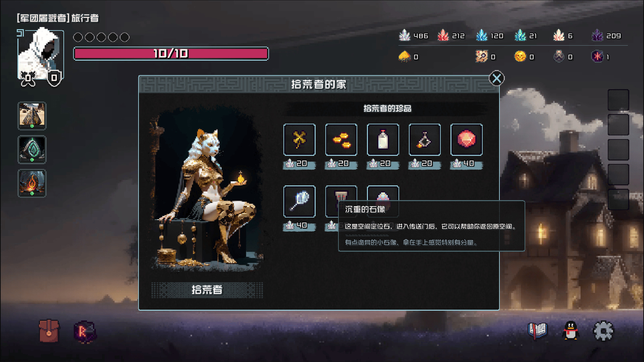Select the golden clover shop item
Viewport: 644px width, 362px height.
click(299, 139)
